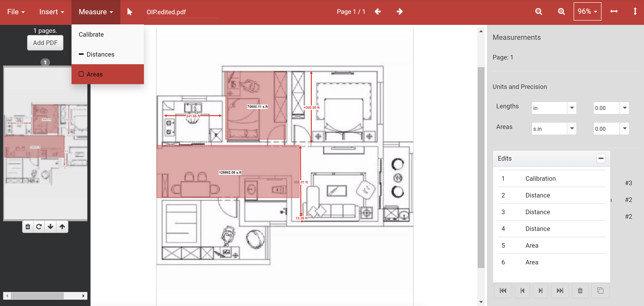Collapse the Edits panel
The image size is (644, 306).
point(601,158)
